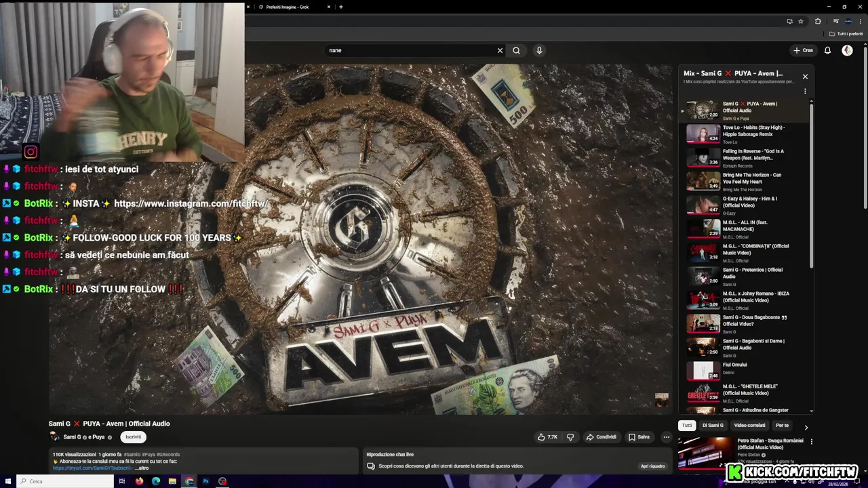
Task: Close the Mix playlist panel
Action: 805,77
